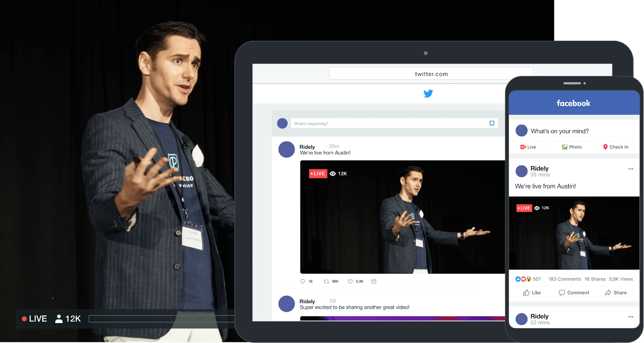This screenshot has width=644, height=343.
Task: Tap eye viewer icon on Facebook video
Action: click(537, 208)
